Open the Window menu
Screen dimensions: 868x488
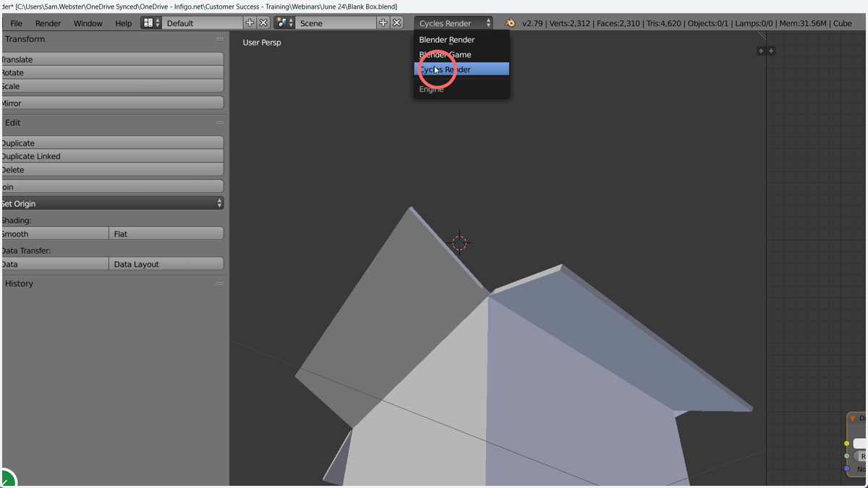88,23
